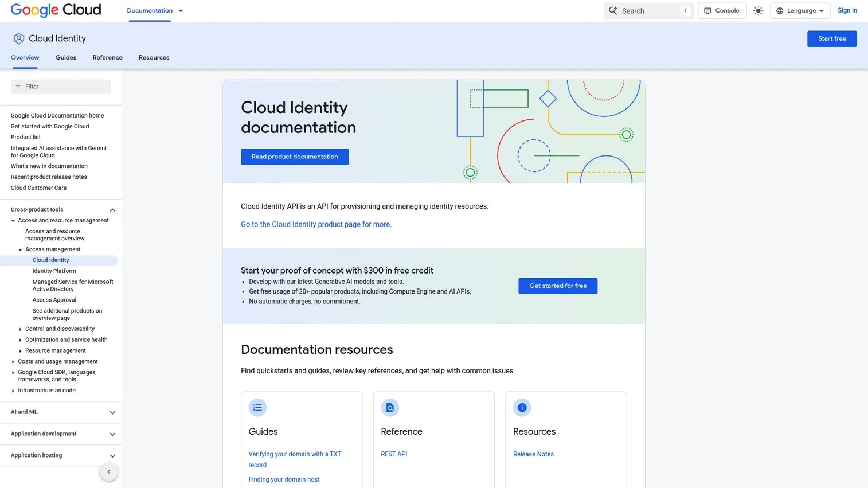Open the REST API link
Image resolution: width=868 pixels, height=488 pixels.
point(394,454)
